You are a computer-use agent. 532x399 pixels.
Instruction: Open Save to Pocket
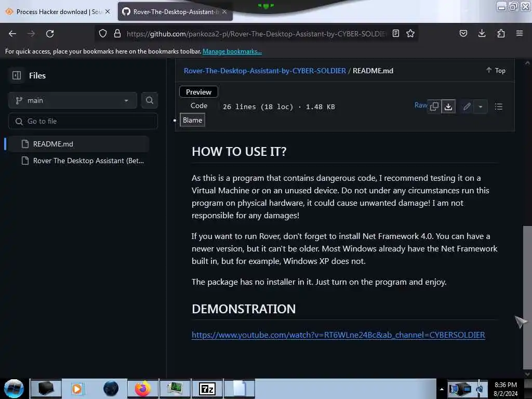click(x=463, y=33)
